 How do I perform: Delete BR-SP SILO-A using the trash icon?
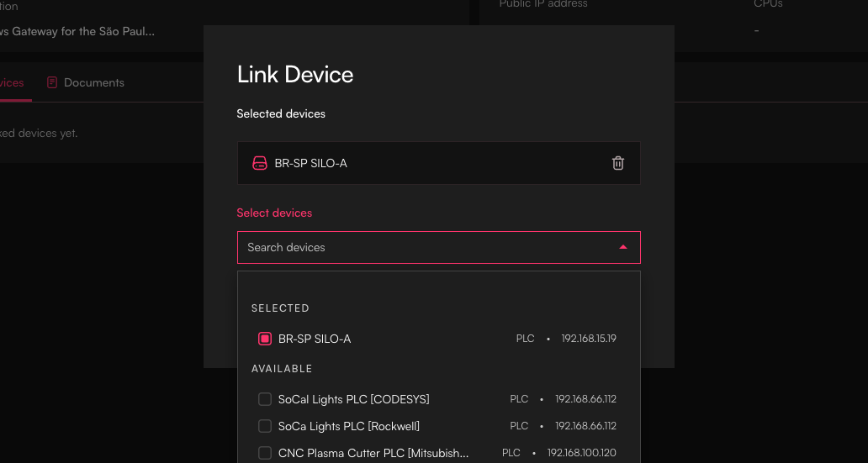[618, 163]
